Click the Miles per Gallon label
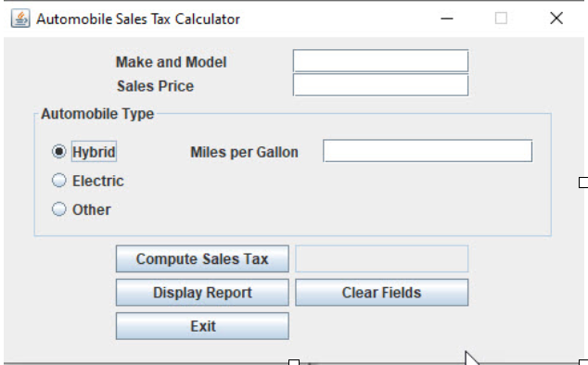The width and height of the screenshot is (588, 365). tap(245, 152)
